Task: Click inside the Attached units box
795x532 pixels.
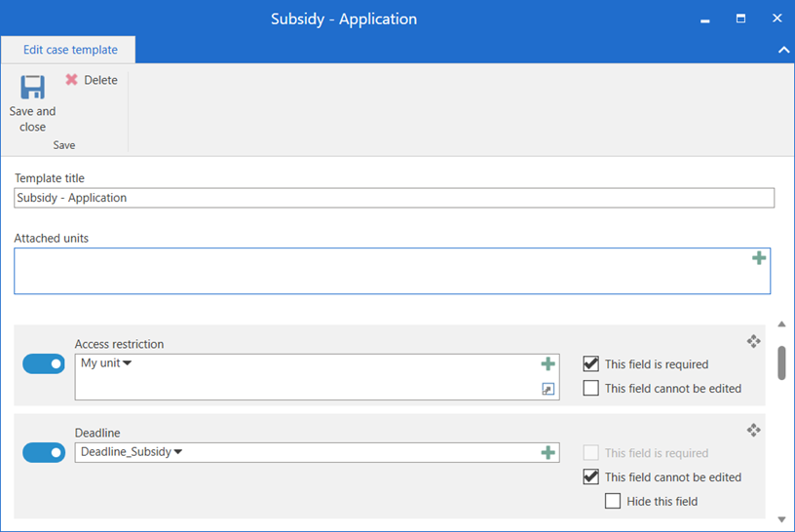Action: point(392,271)
